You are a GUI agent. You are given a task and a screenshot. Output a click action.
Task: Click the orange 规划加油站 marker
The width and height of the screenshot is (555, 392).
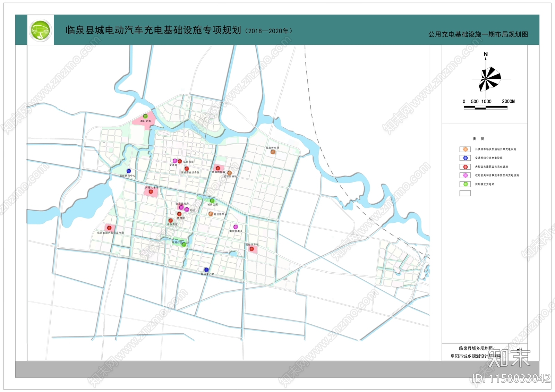click(229, 173)
